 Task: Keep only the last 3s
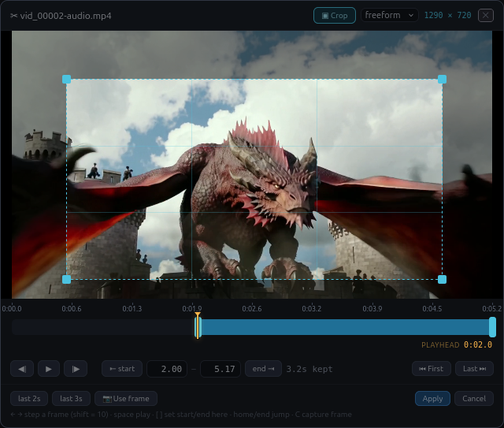tap(71, 399)
